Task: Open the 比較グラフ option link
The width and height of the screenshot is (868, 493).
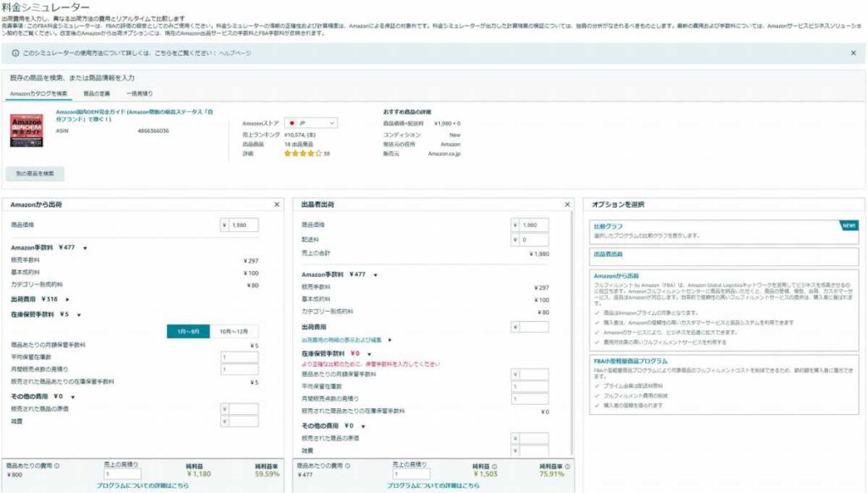Action: coord(607,227)
